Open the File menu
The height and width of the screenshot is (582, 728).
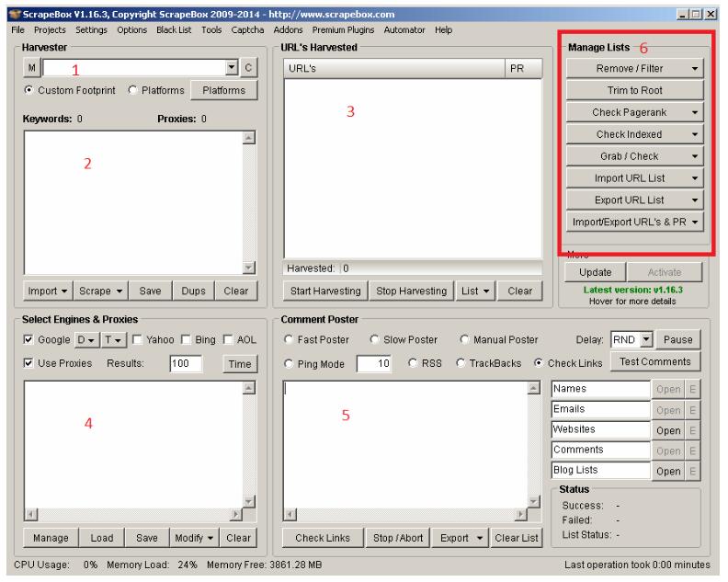point(18,29)
